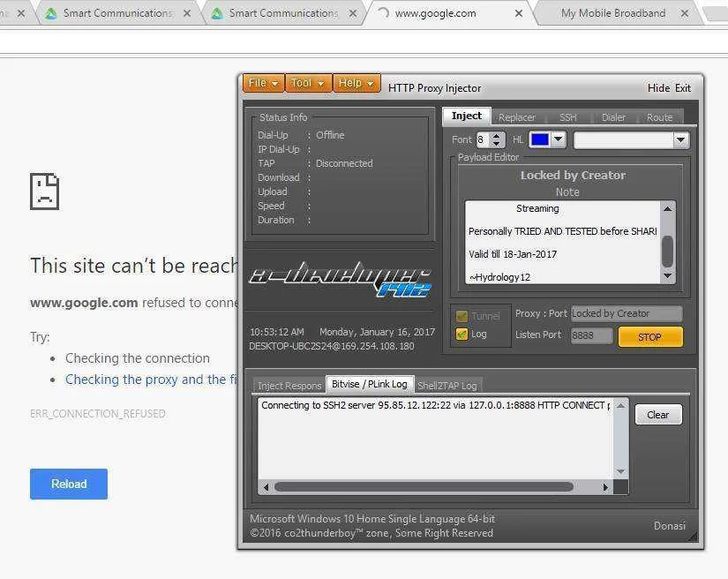Click log scroll down arrow

click(x=620, y=471)
